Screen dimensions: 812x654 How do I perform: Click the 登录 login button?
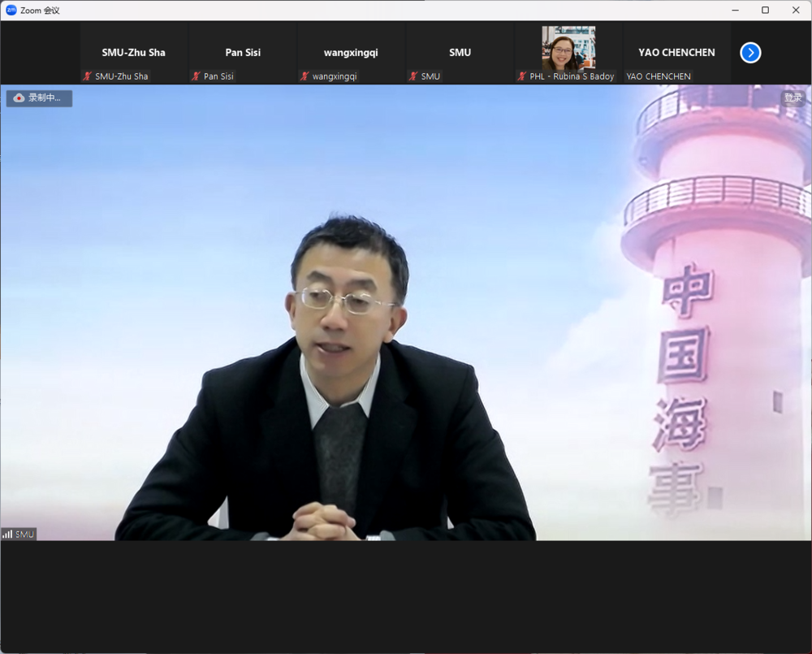(x=794, y=97)
